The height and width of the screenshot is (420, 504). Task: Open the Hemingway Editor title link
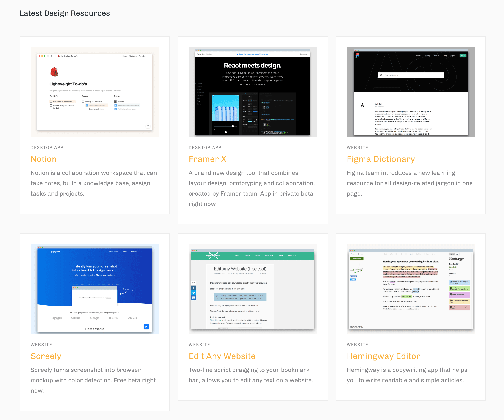(383, 356)
